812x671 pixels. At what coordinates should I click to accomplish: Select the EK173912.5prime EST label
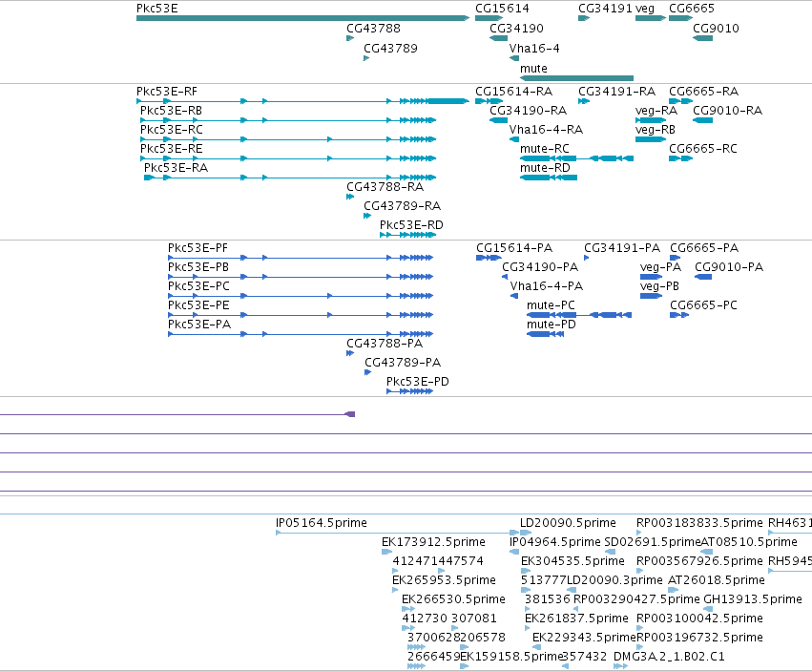433,542
